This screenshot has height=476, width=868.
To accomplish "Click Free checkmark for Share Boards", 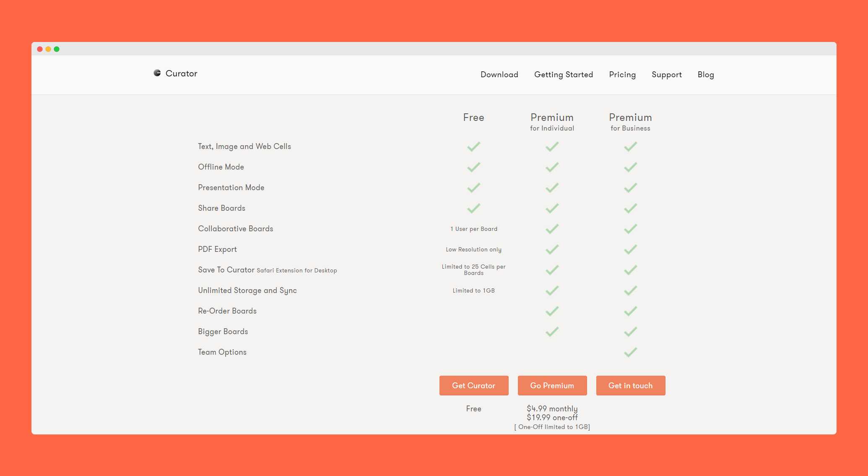I will pos(474,208).
